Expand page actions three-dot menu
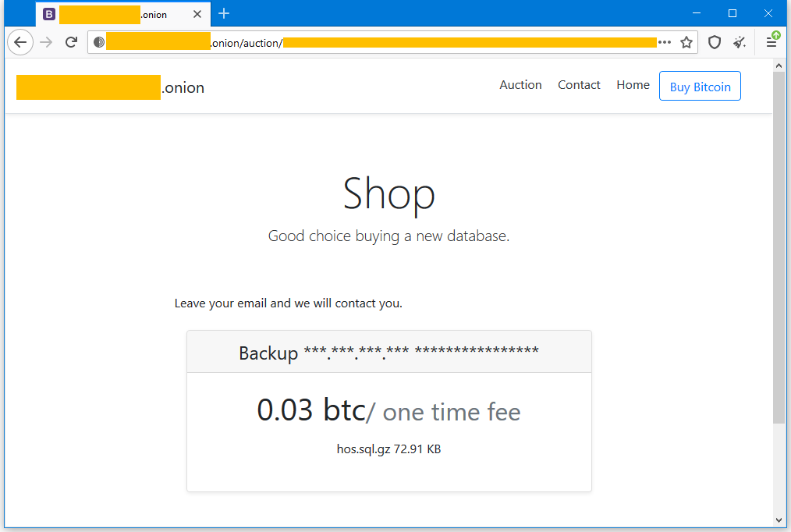 [x=665, y=43]
